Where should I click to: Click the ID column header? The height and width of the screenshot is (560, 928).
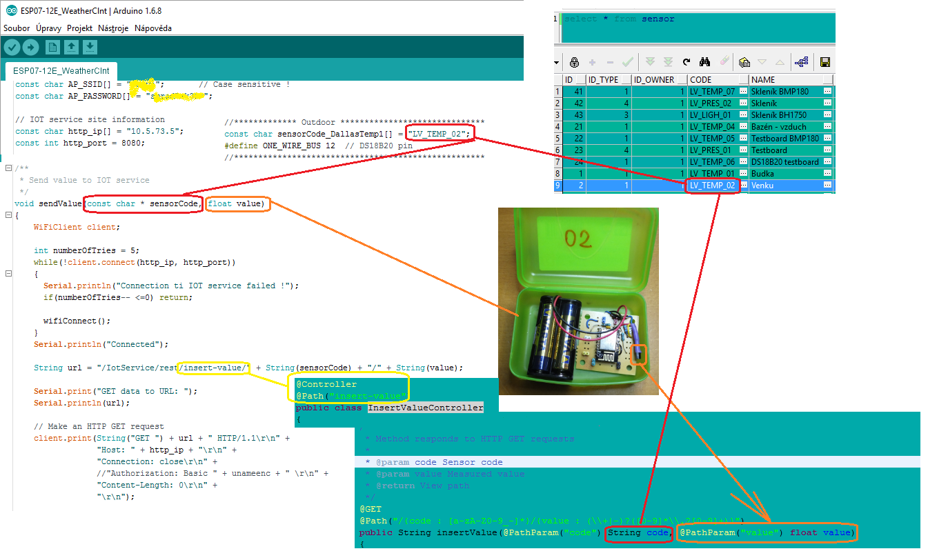point(574,79)
